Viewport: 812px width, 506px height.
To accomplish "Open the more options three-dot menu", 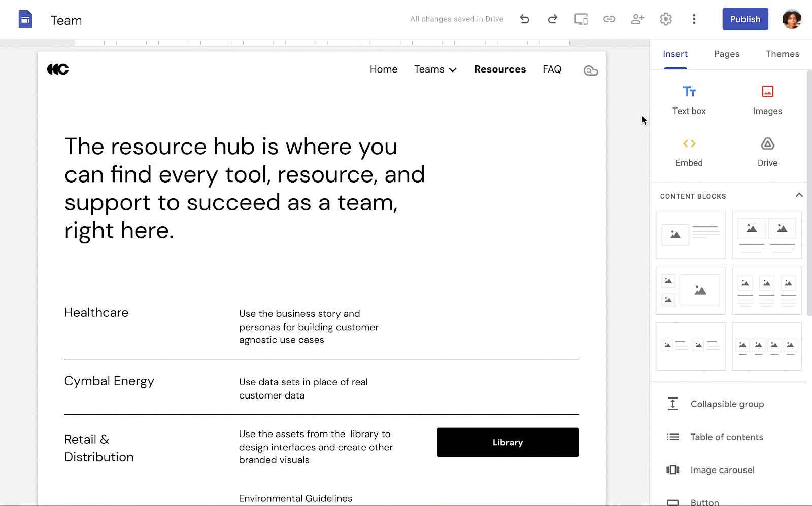I will (x=694, y=19).
